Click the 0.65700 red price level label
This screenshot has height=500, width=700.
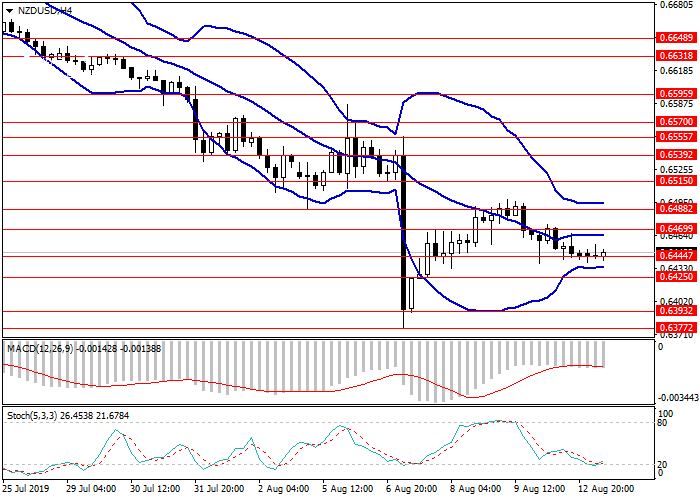tap(676, 121)
